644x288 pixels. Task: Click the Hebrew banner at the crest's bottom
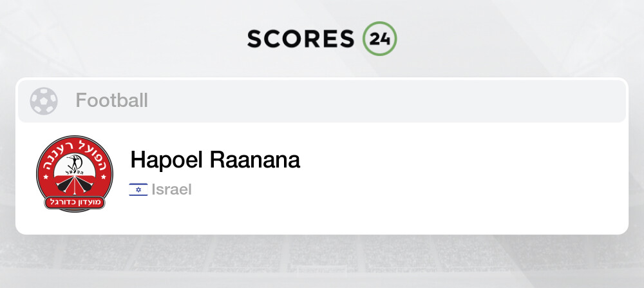coord(74,201)
